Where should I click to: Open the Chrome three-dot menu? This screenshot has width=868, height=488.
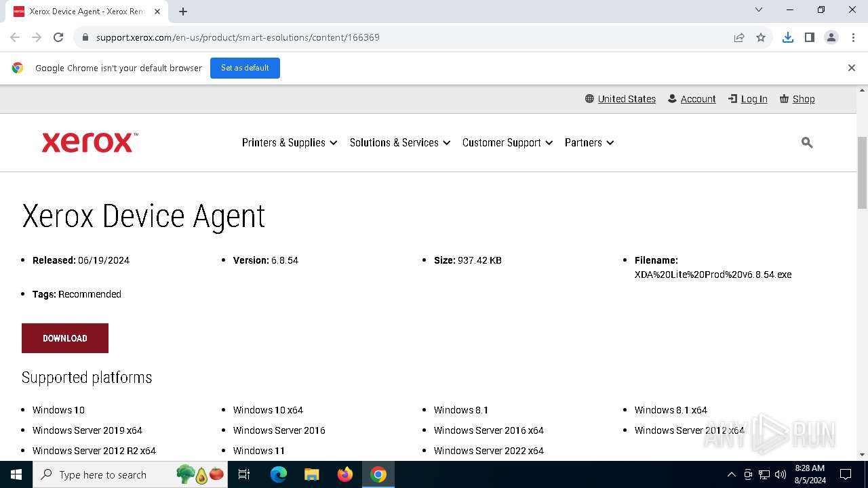coord(852,37)
